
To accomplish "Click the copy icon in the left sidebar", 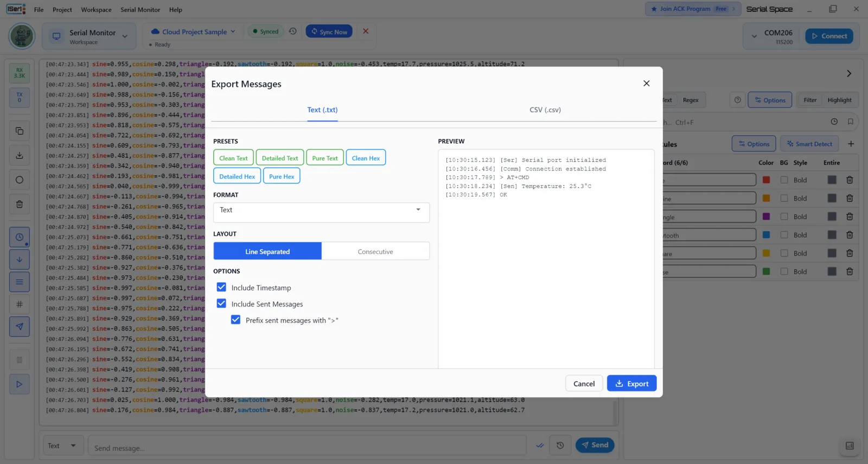I will click(x=20, y=131).
